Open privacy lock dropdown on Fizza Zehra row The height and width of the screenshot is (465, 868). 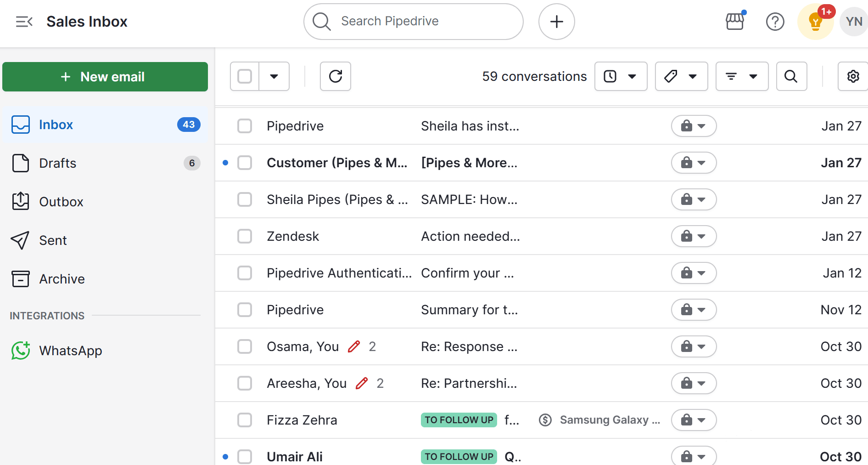click(694, 420)
